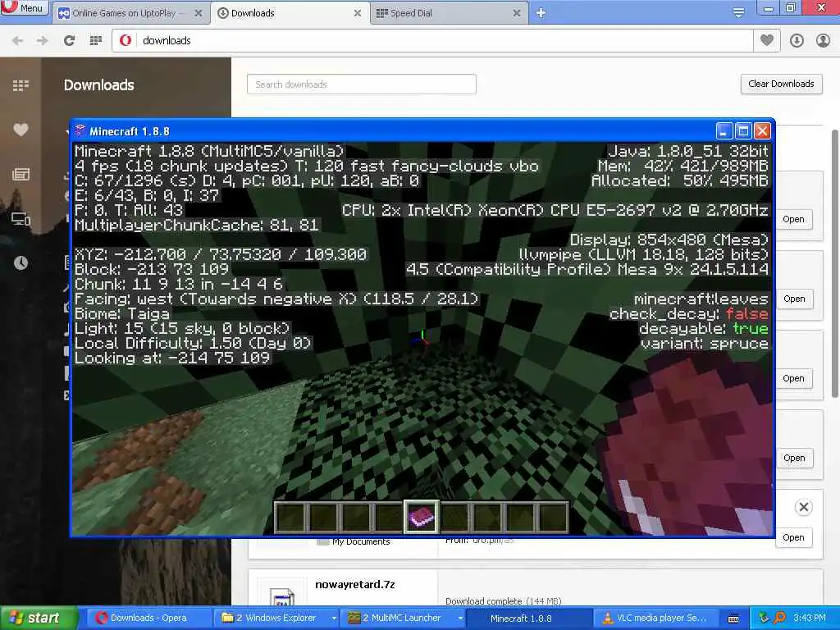Click the page scrollbar in Opera downloads
Viewport: 840px width, 630px height.
click(x=834, y=262)
